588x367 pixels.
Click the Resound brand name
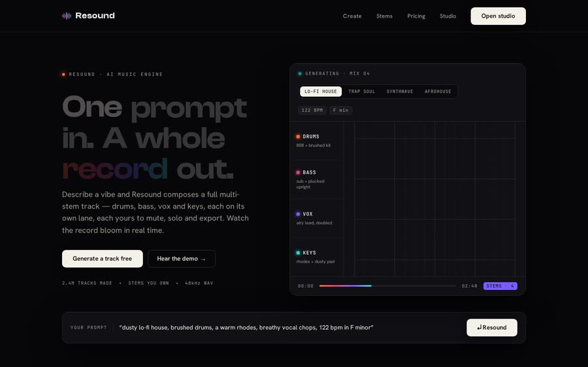pyautogui.click(x=95, y=16)
